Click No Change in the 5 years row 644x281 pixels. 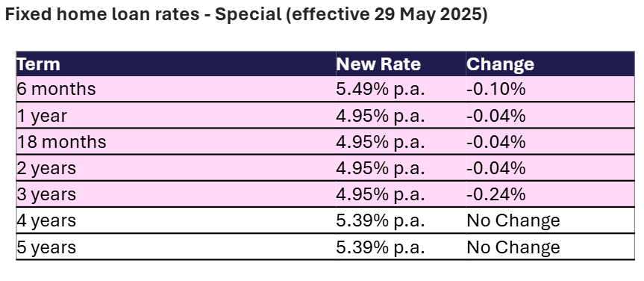click(x=513, y=247)
